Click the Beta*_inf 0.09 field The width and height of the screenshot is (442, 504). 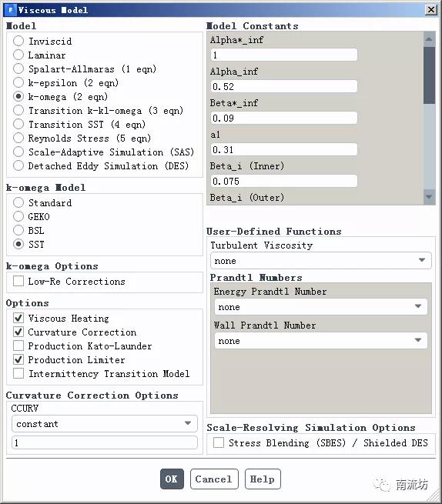coord(283,118)
